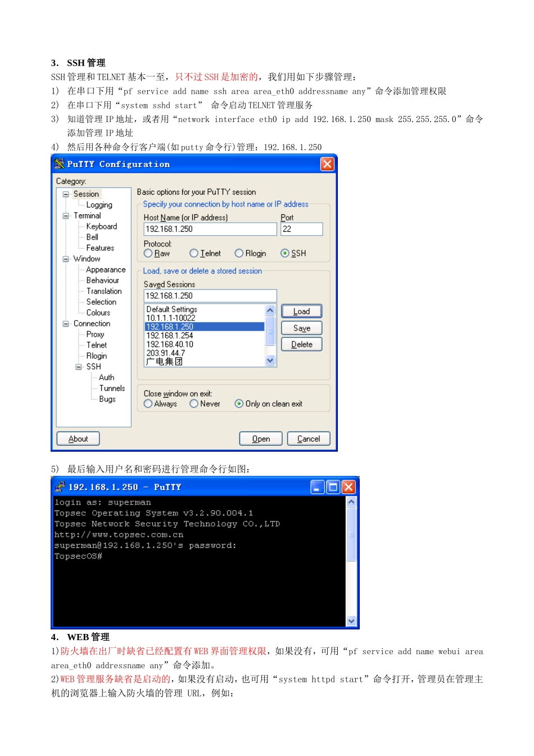534x756 pixels.
Task: Click the Delete session button
Action: (302, 344)
